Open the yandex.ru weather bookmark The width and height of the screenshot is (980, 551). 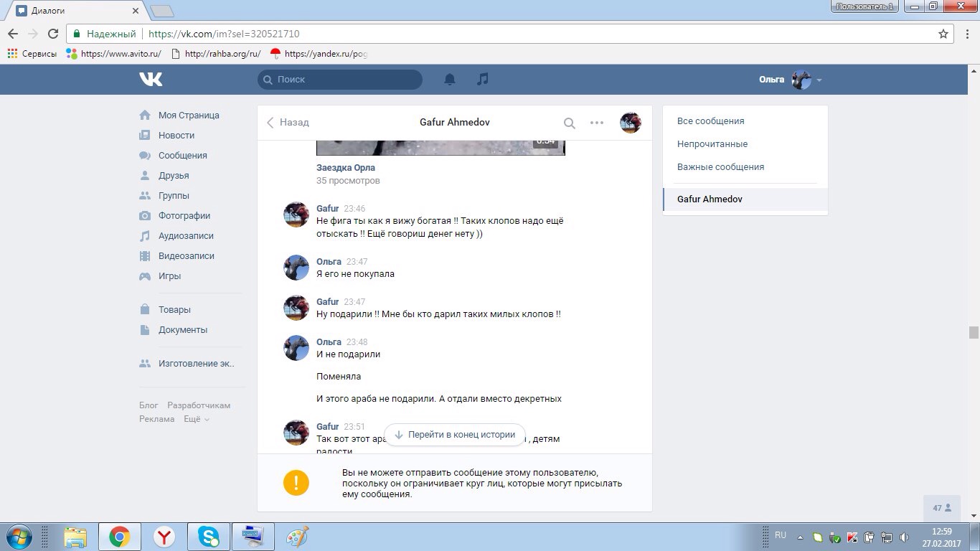(x=318, y=54)
